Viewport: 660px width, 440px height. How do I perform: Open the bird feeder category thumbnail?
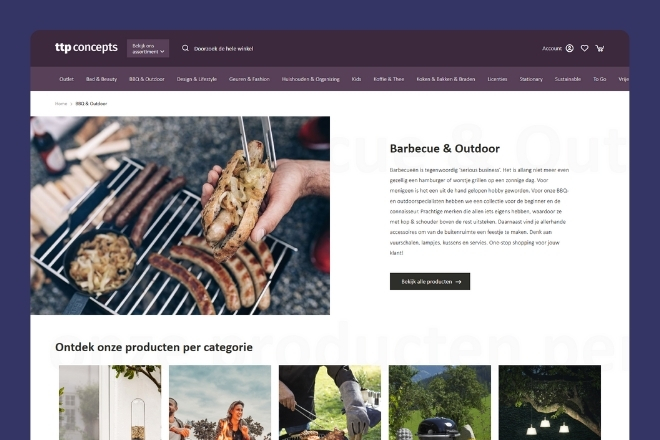click(x=110, y=403)
